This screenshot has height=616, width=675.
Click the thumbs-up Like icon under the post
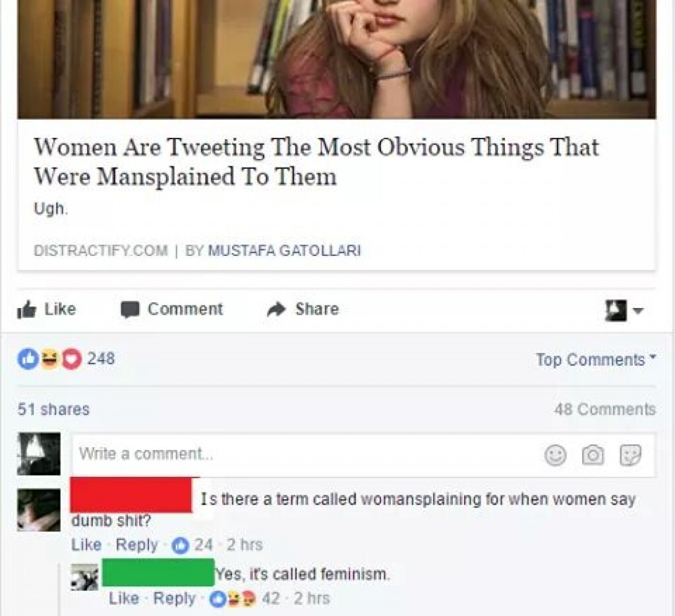click(26, 309)
